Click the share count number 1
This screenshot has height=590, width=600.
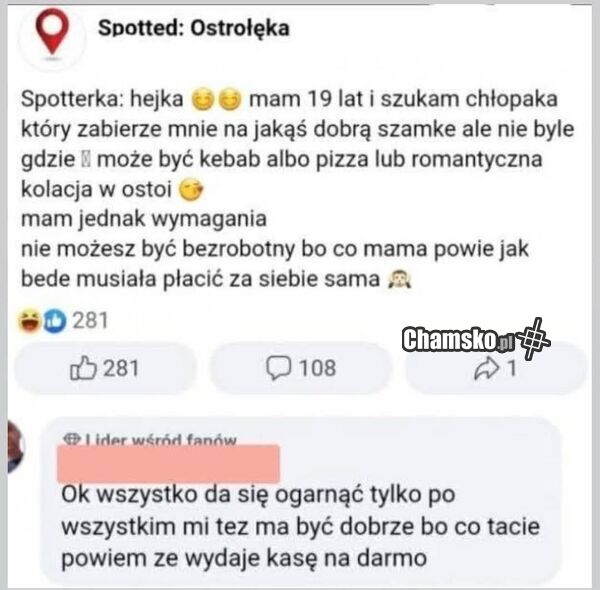510,368
